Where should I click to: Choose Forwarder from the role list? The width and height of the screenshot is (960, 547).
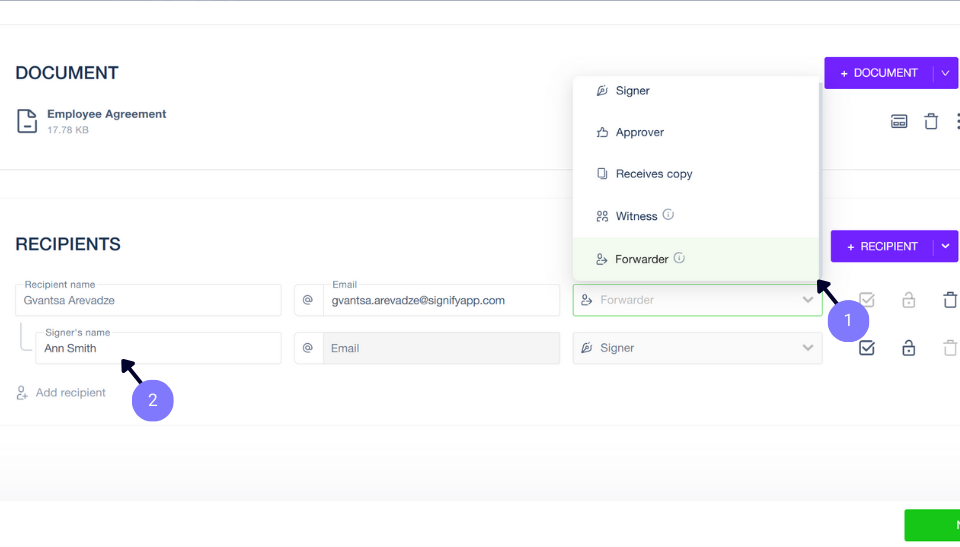696,259
